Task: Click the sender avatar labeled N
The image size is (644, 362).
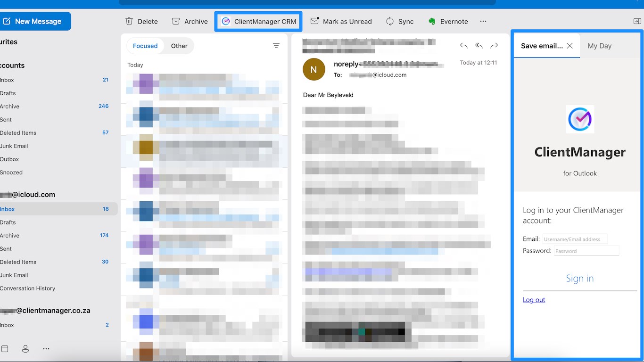Action: coord(314,70)
